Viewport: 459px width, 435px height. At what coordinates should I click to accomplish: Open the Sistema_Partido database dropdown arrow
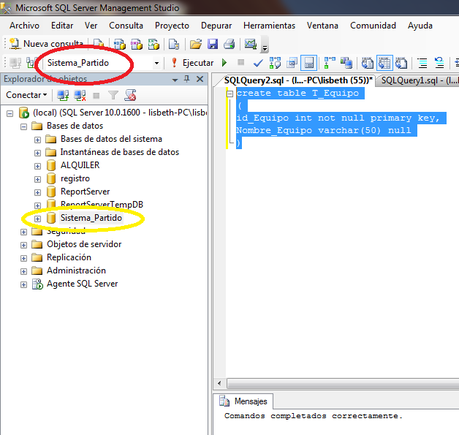coord(156,63)
